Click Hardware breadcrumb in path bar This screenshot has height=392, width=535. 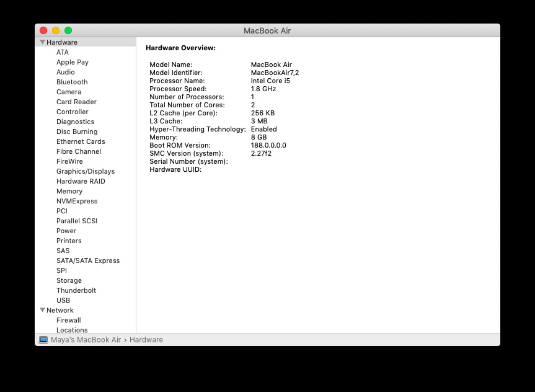(146, 340)
